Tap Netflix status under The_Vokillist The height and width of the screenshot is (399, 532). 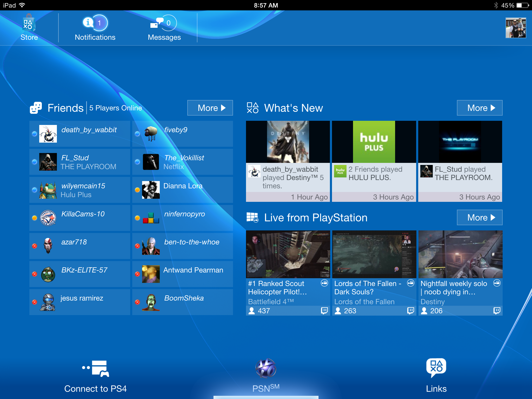click(x=174, y=167)
